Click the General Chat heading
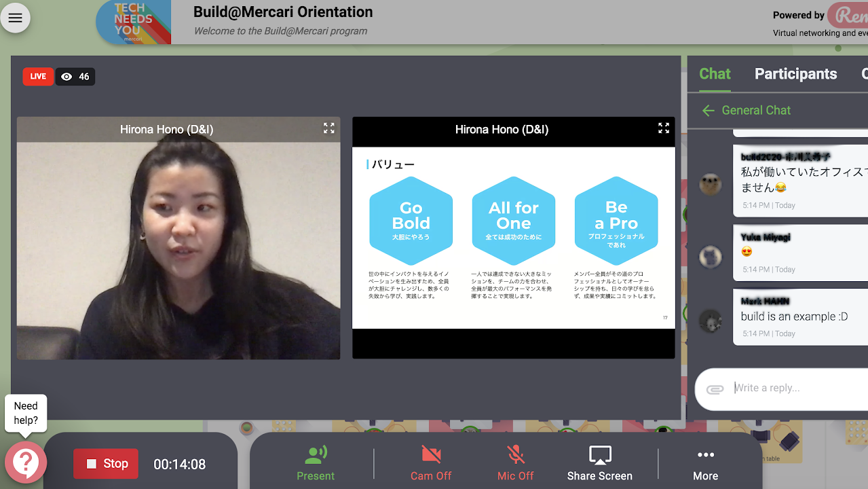 pos(756,110)
